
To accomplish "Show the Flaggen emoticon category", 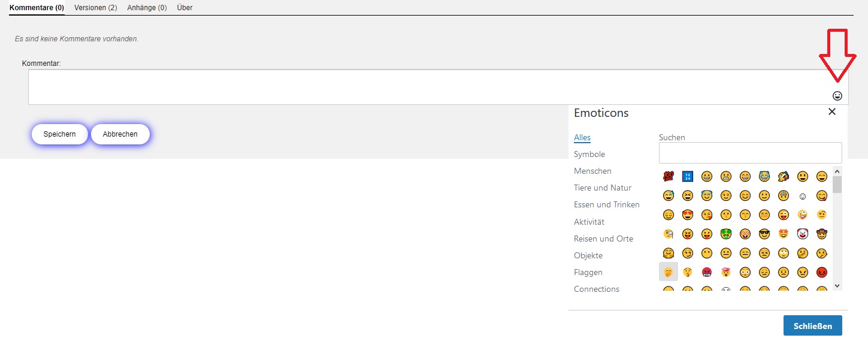I will [588, 272].
